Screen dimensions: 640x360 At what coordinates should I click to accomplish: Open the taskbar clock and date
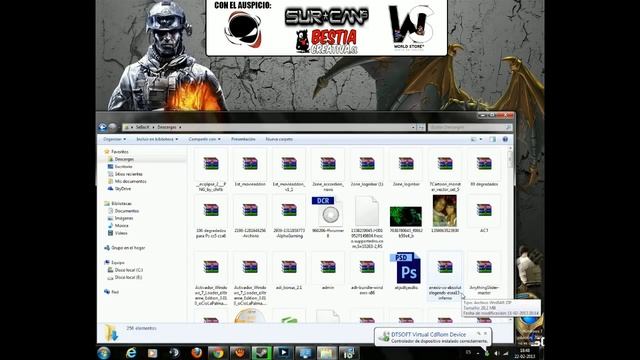[524, 353]
